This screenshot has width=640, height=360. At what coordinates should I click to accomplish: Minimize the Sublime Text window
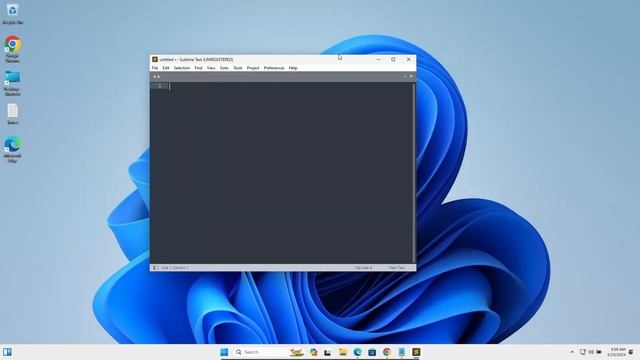378,60
